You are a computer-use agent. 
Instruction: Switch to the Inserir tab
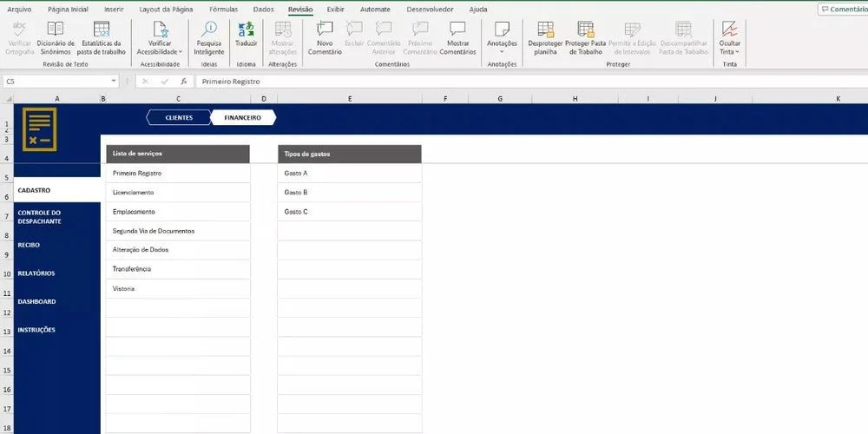pyautogui.click(x=114, y=10)
